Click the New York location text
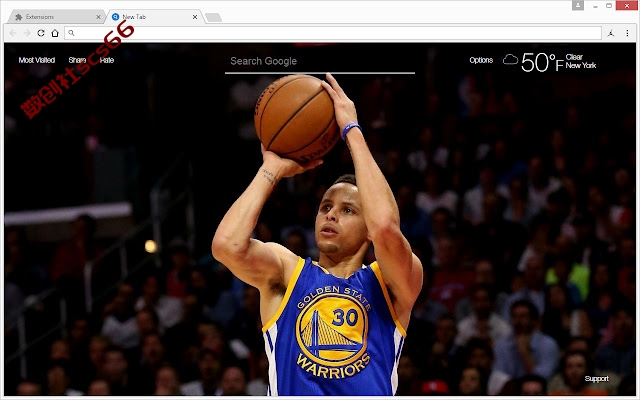The image size is (640, 400). click(581, 65)
